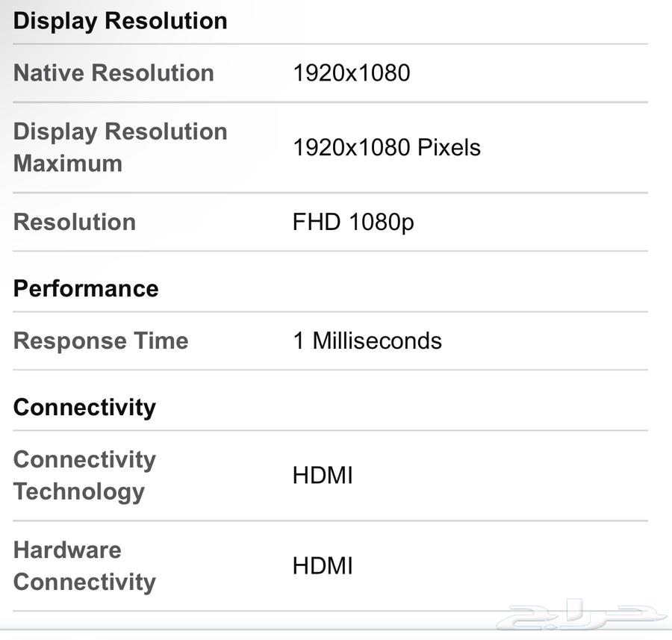
Task: Click the word Pixels in maximum resolution
Action: click(x=449, y=147)
